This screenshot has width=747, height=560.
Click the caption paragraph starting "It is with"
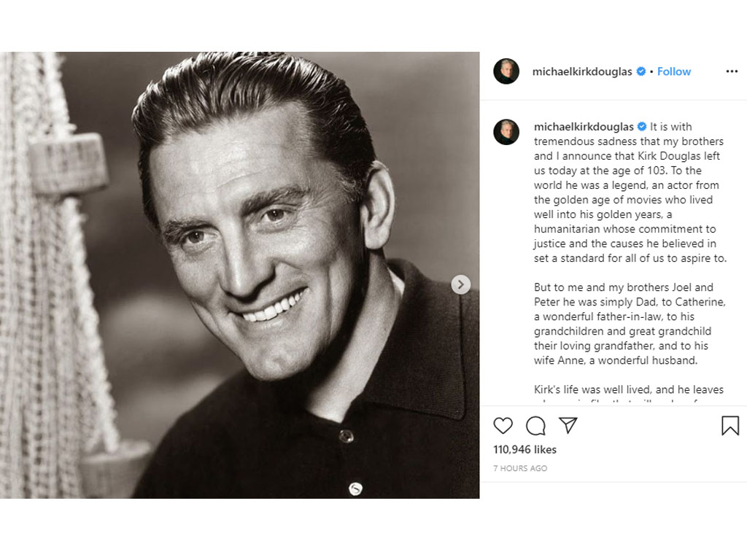tap(630, 192)
